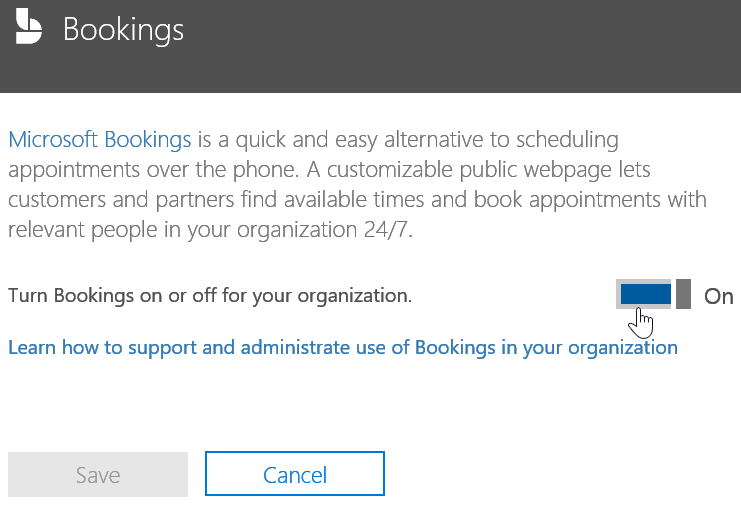The image size is (741, 508).
Task: Click the dark gray header bar
Action: point(450,45)
